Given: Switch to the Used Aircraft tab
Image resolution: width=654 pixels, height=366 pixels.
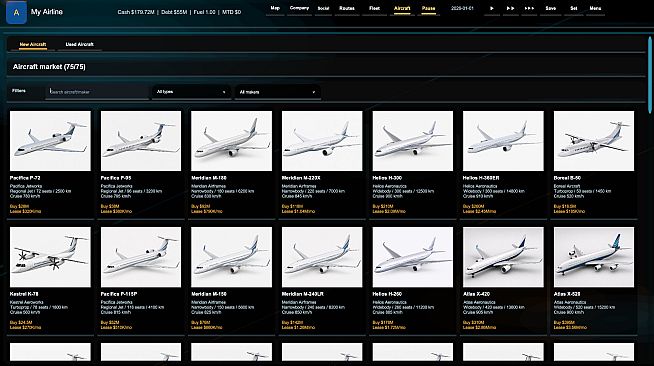Looking at the screenshot, I should point(79,44).
